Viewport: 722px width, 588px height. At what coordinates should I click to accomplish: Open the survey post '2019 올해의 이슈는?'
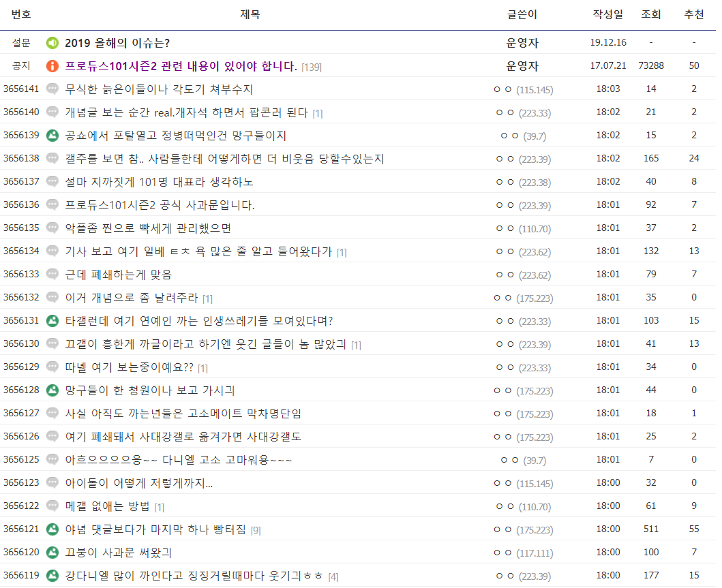[117, 43]
